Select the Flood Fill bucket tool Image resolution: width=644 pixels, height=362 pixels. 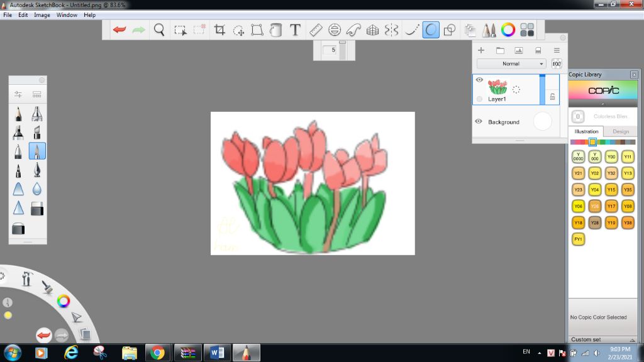tap(276, 30)
